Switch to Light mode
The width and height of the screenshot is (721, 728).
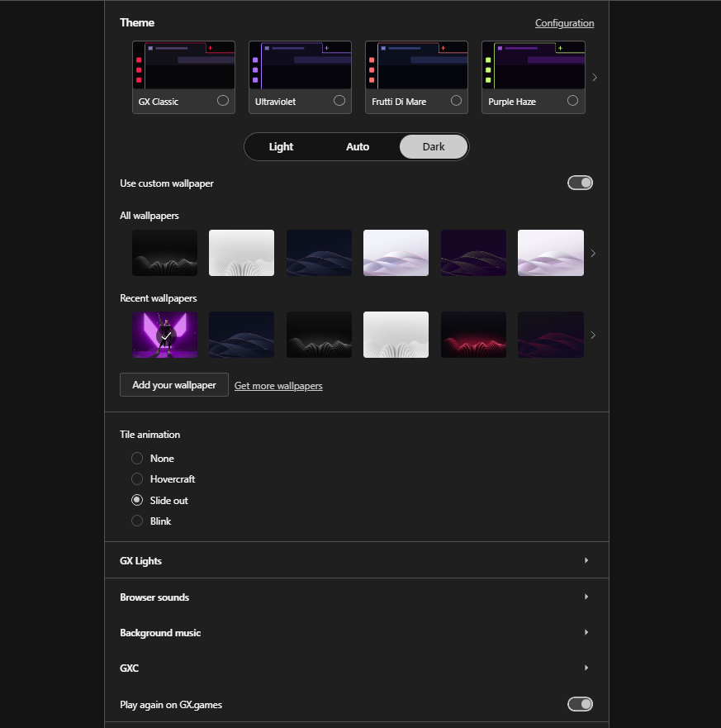(281, 147)
